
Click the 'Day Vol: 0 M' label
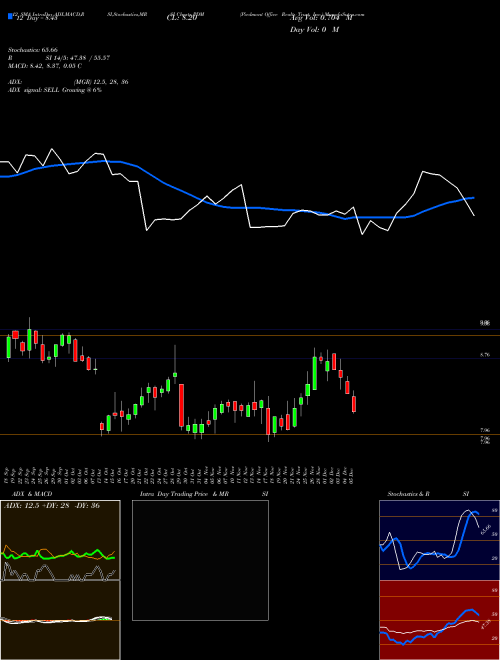coord(314,30)
